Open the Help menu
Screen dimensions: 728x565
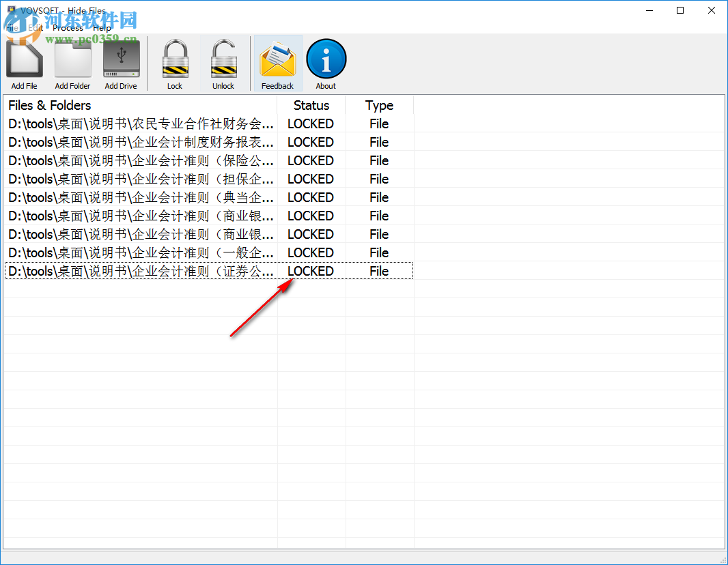[x=102, y=27]
